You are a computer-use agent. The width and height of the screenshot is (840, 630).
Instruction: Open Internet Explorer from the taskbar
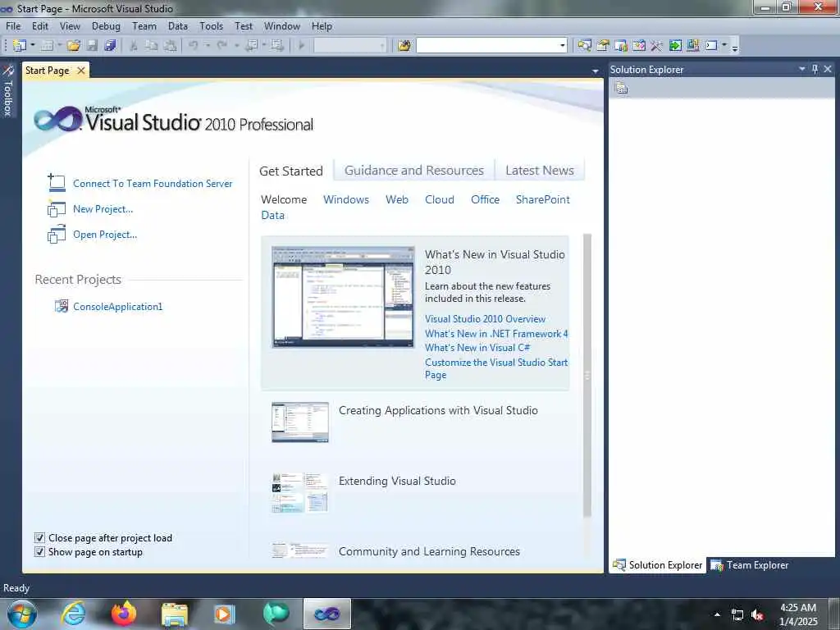pos(73,614)
